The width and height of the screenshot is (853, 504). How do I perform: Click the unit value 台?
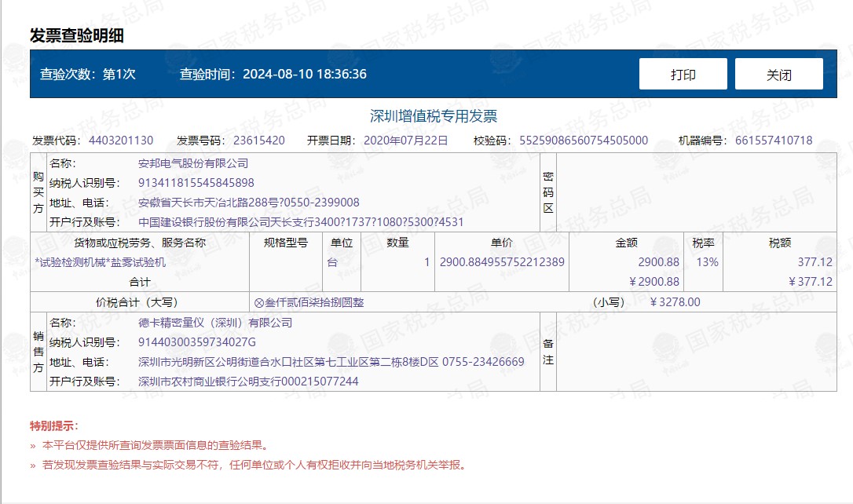point(332,262)
